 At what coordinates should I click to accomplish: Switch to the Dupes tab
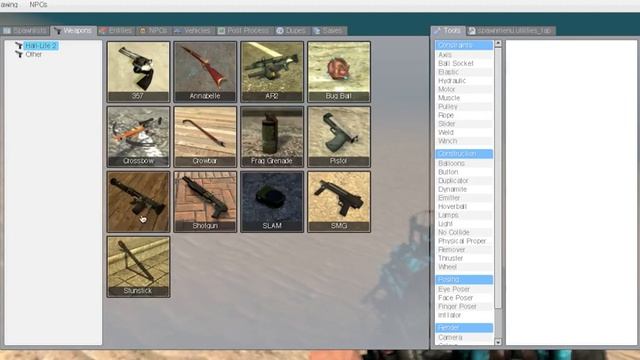(291, 31)
